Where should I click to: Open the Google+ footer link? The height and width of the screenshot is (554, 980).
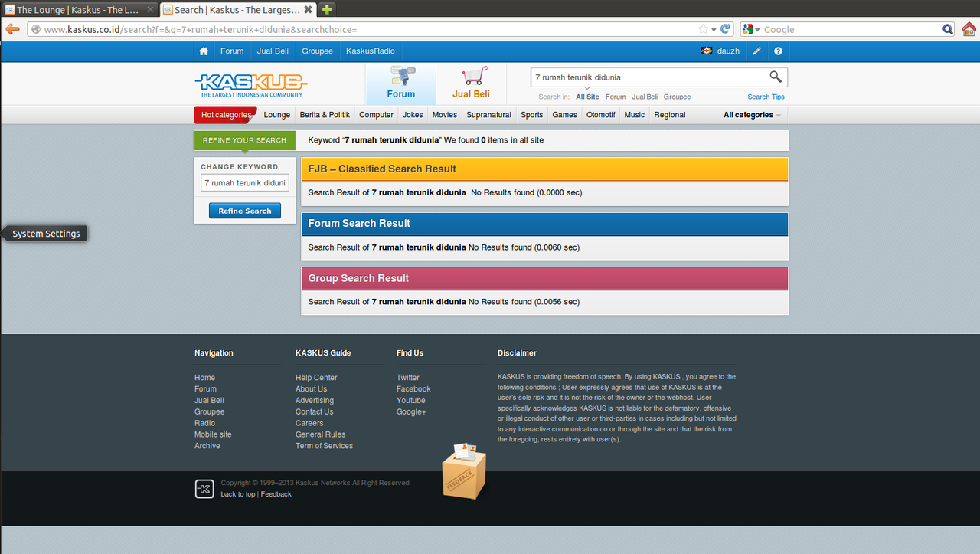411,411
